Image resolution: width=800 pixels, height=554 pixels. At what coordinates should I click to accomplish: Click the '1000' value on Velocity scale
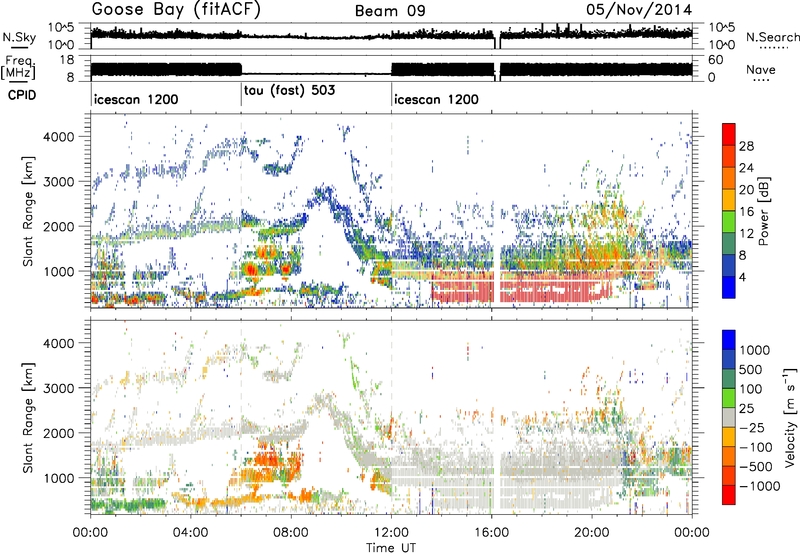tap(755, 350)
